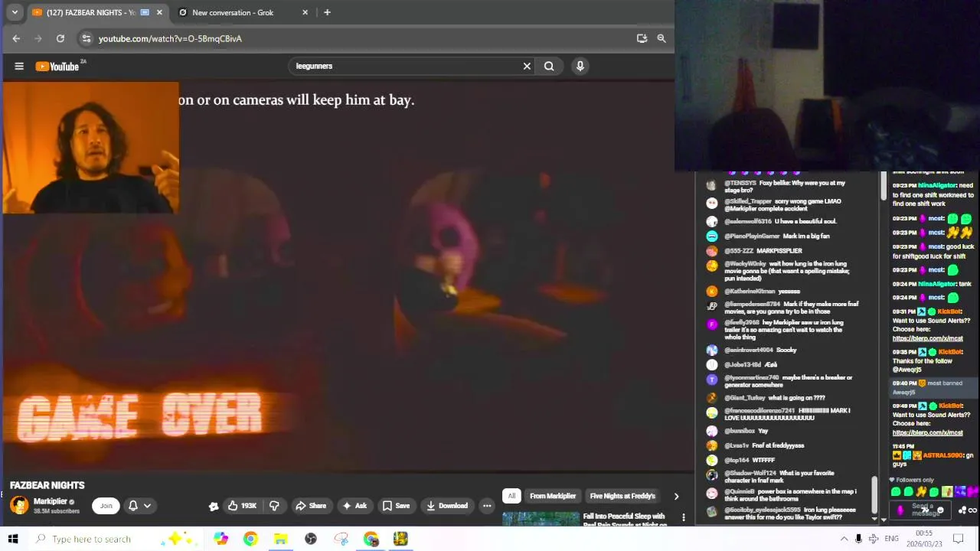Click the @Shadow-Wolf124 chat username
980x551 pixels.
coord(752,473)
